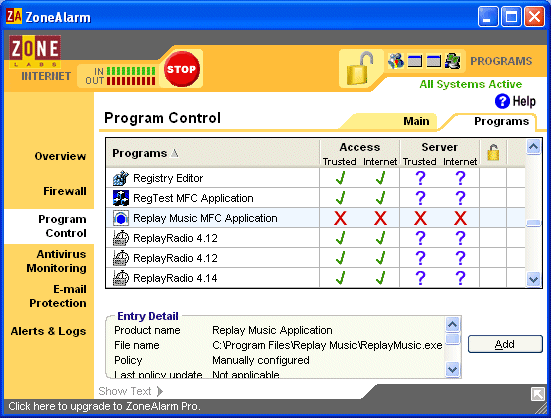Click Entry Detail scrollbar thumb
The height and width of the screenshot is (418, 551).
(x=453, y=339)
